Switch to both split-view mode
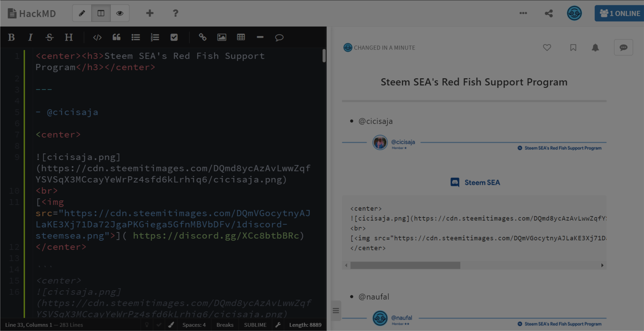 (101, 13)
